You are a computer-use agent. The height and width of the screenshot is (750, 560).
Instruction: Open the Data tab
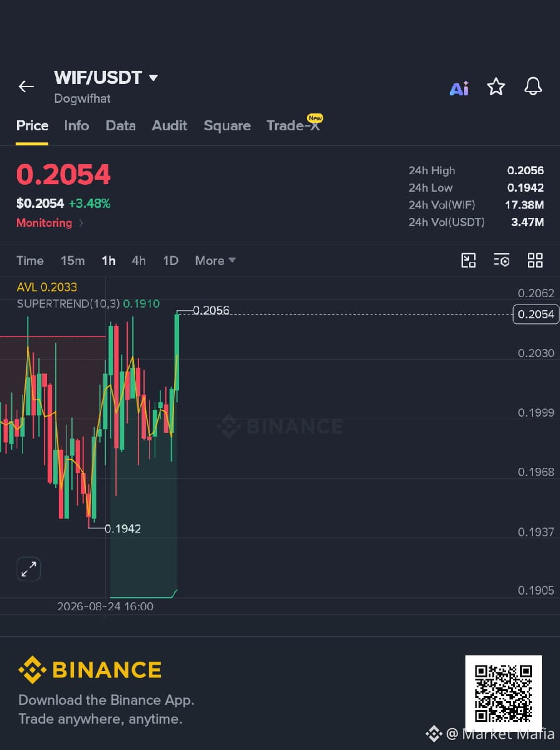point(120,126)
